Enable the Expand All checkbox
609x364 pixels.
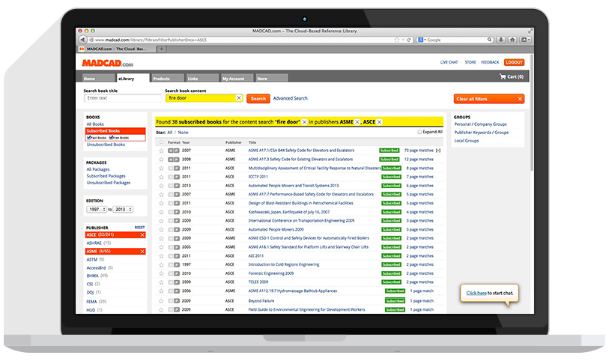tap(419, 132)
